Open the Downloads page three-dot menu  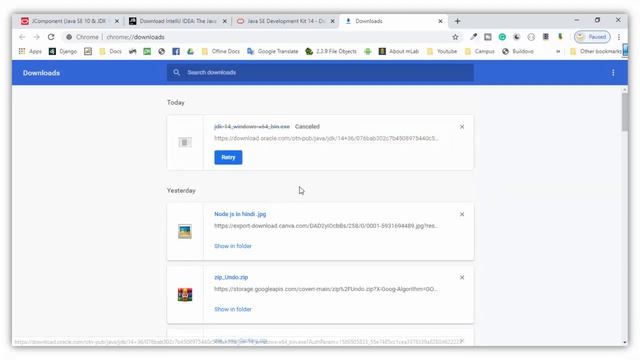point(613,73)
